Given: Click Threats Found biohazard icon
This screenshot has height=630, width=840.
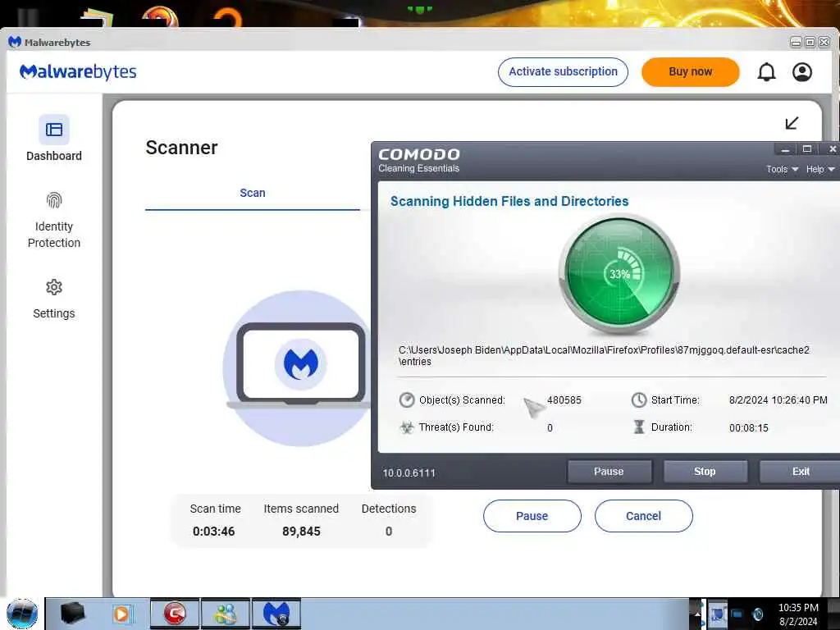Looking at the screenshot, I should [x=407, y=427].
